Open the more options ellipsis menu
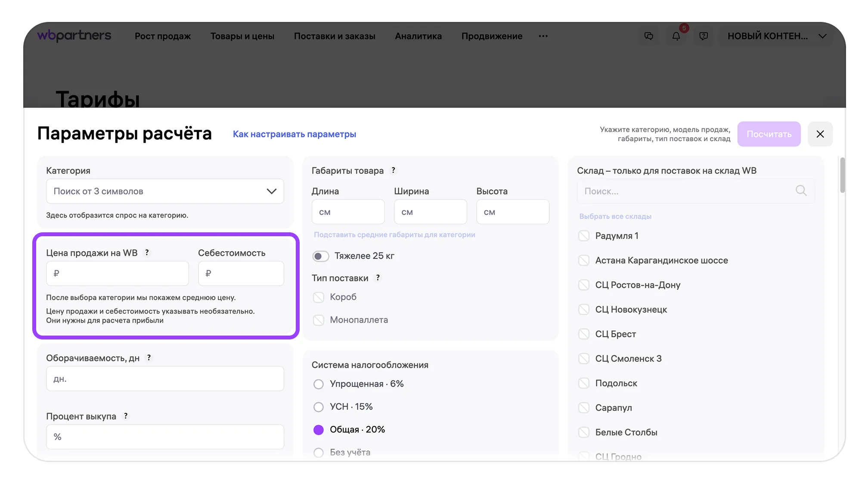 pyautogui.click(x=543, y=36)
